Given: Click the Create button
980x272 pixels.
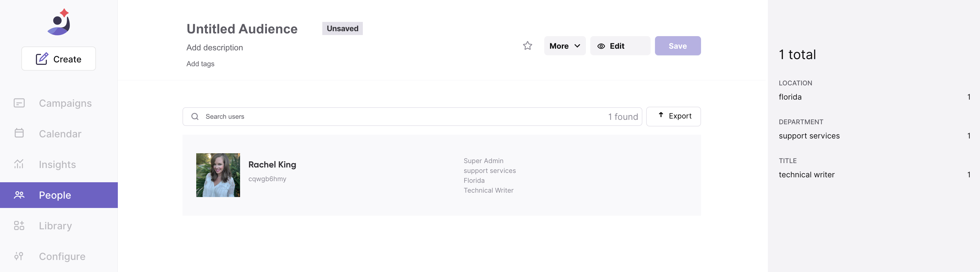Looking at the screenshot, I should (x=59, y=59).
